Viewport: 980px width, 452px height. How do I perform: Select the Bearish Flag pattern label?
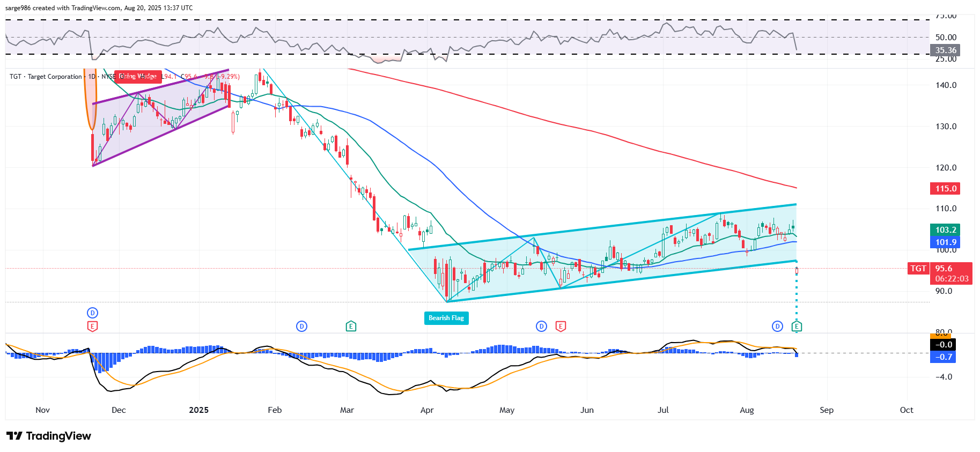tap(446, 318)
